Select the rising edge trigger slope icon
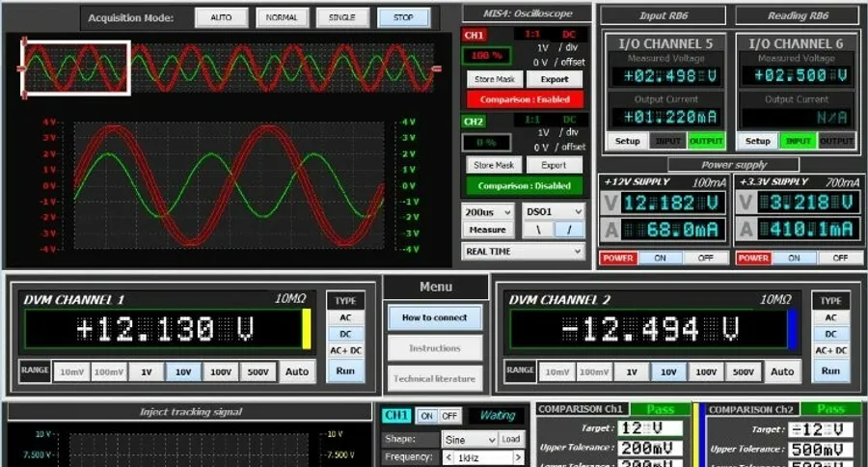The height and width of the screenshot is (467, 868). point(569,230)
